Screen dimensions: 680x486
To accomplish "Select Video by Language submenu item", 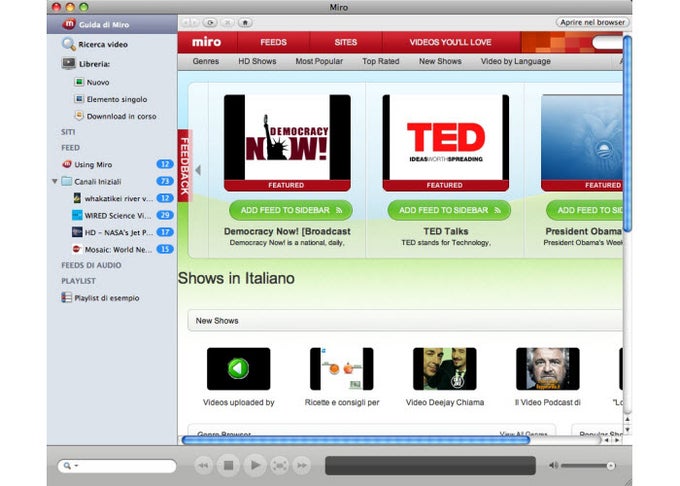I will click(516, 61).
